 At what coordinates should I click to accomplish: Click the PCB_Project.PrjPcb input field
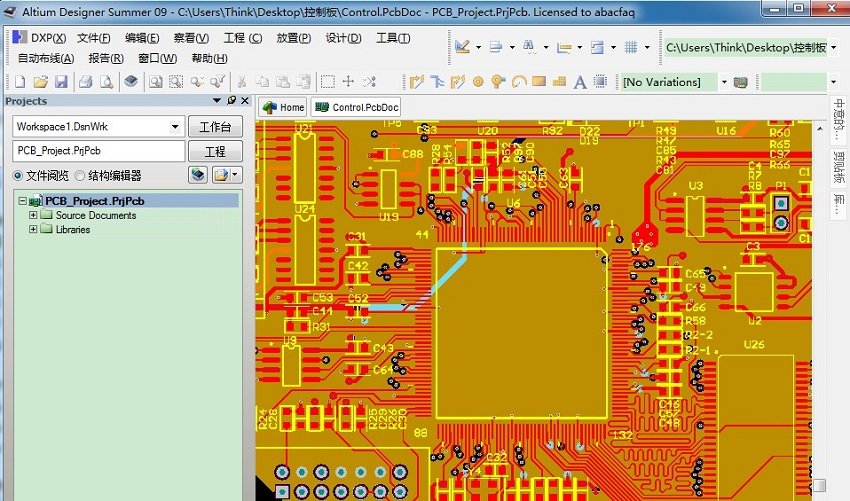point(99,151)
